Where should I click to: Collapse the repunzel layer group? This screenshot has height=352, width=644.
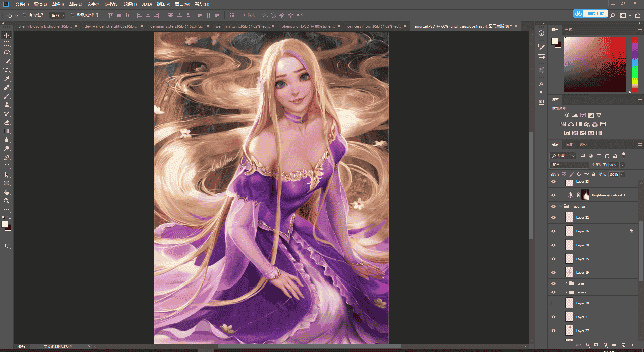(x=561, y=206)
